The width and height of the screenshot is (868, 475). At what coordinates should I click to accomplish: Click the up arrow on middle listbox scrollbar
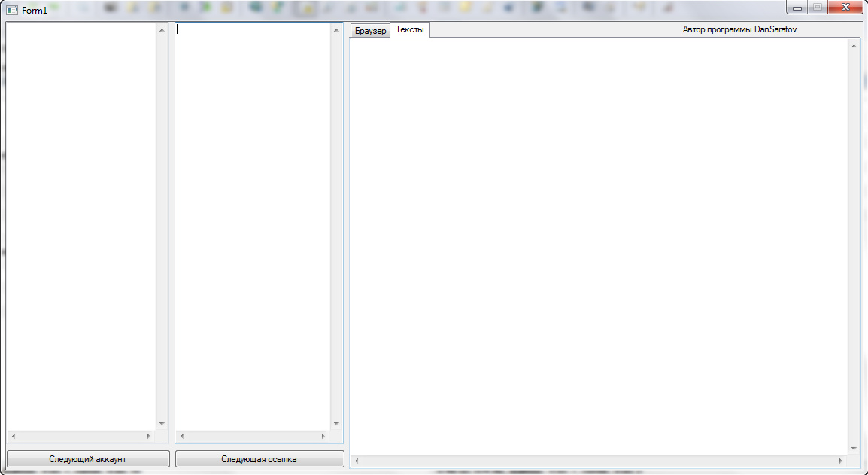(x=336, y=30)
